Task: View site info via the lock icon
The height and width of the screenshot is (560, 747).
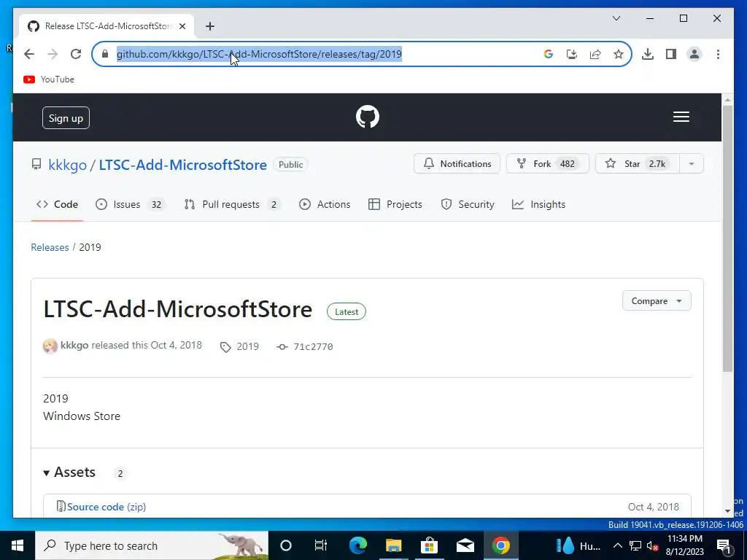Action: [105, 54]
